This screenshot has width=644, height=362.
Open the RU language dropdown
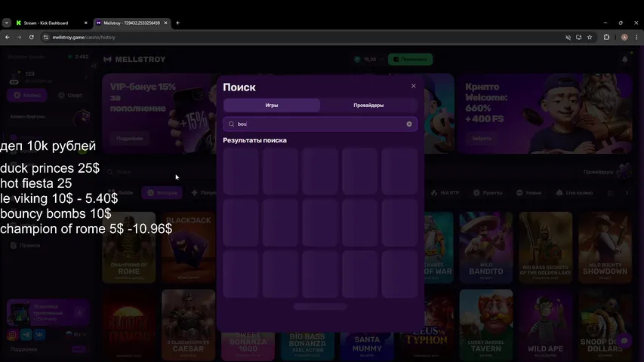click(76, 335)
